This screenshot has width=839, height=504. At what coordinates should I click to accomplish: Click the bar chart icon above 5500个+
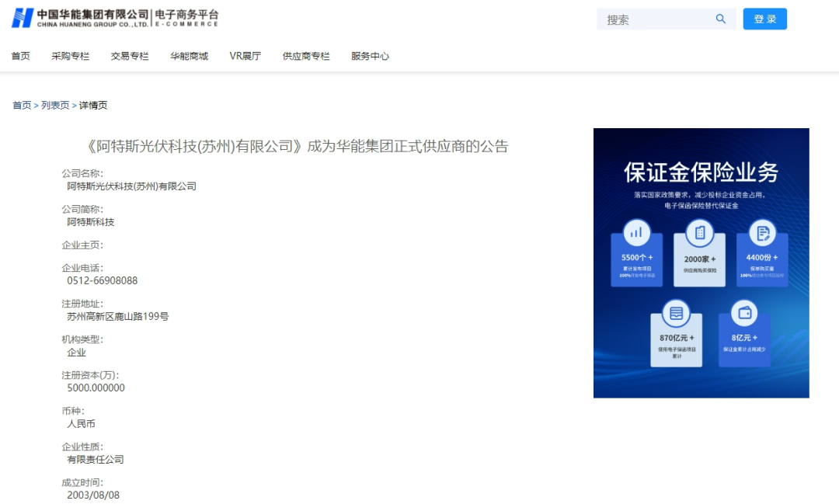pyautogui.click(x=636, y=233)
